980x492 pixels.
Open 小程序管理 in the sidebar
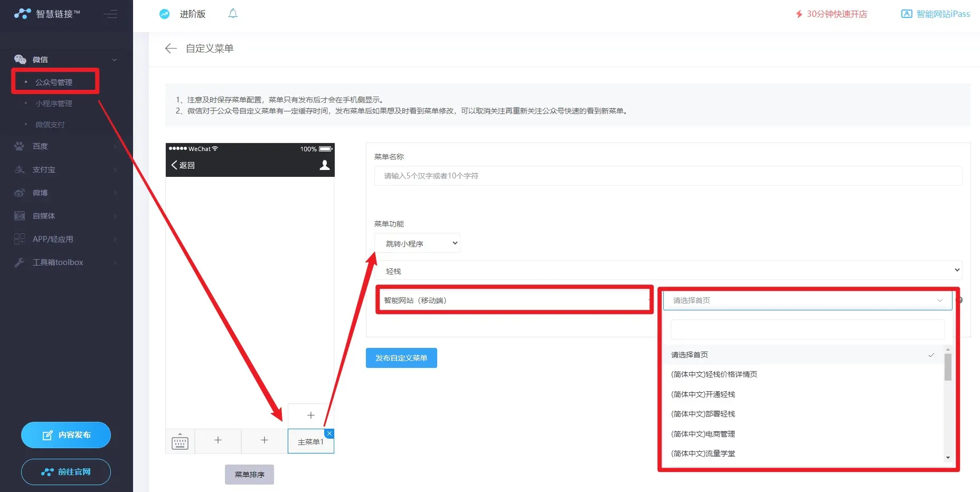(x=54, y=103)
